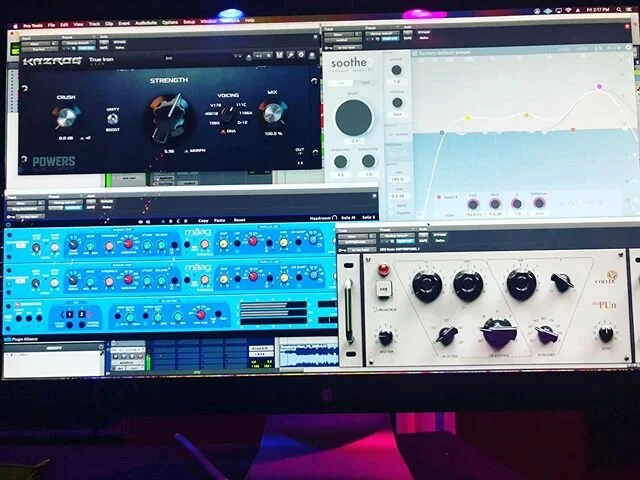Viewport: 640px width, 480px height.
Task: Open the Pro Tools application menu
Action: pos(33,26)
